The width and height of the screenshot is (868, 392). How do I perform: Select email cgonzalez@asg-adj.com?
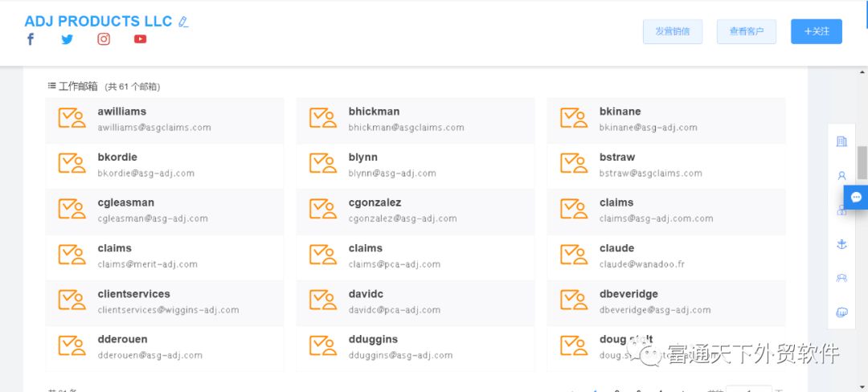pos(403,219)
